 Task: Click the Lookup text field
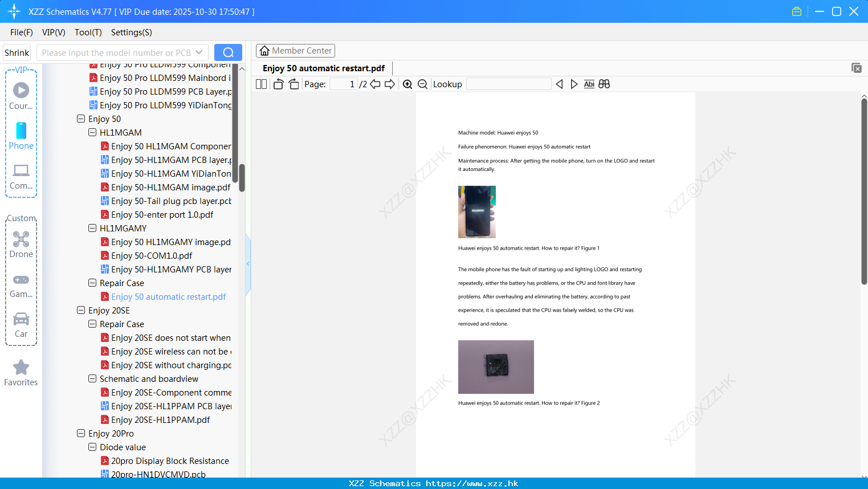click(x=508, y=84)
